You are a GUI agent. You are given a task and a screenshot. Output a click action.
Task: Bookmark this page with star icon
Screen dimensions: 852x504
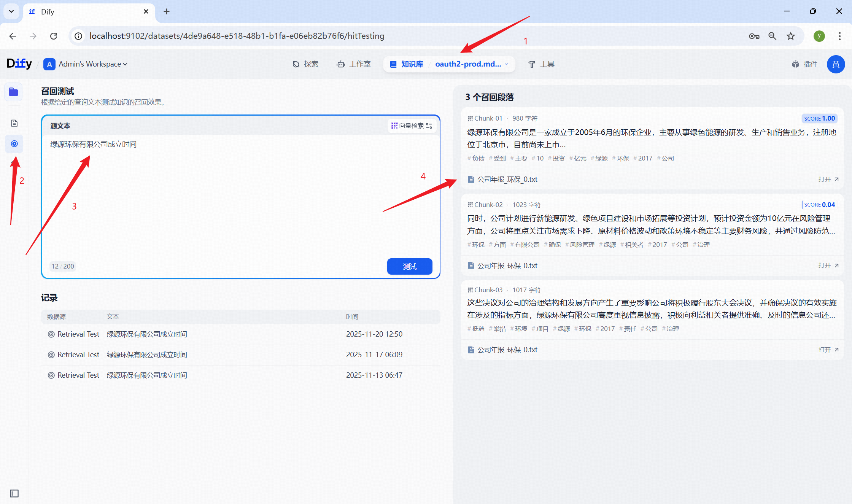(x=791, y=36)
